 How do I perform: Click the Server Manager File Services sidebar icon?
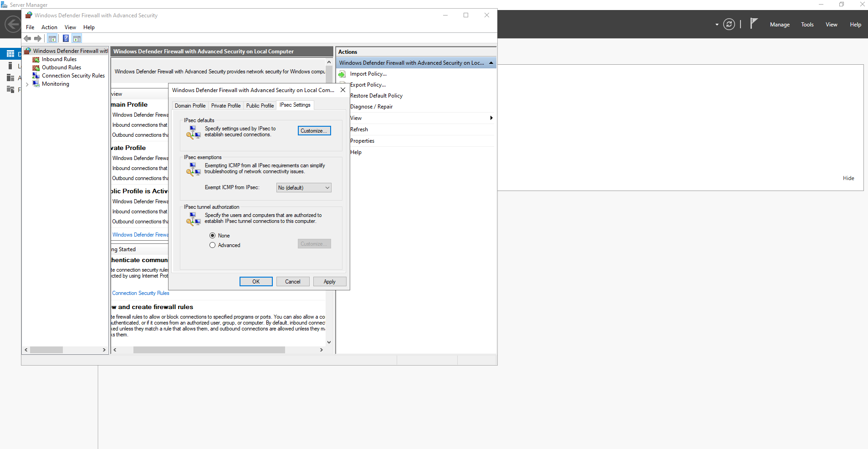(10, 89)
